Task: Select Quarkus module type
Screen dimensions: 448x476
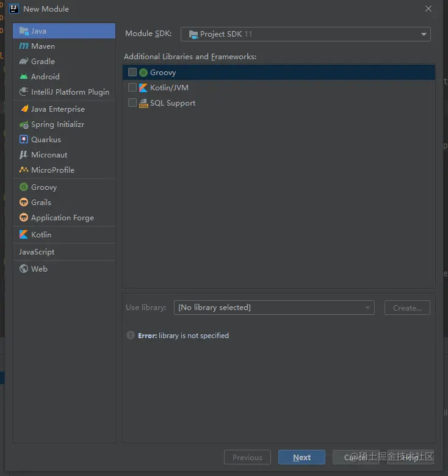Action: click(x=64, y=140)
